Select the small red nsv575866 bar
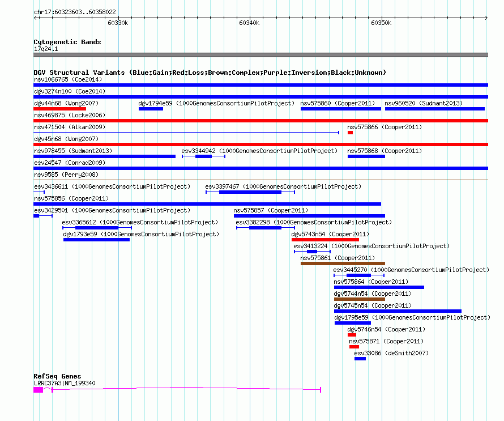The width and height of the screenshot is (504, 421). click(x=350, y=133)
